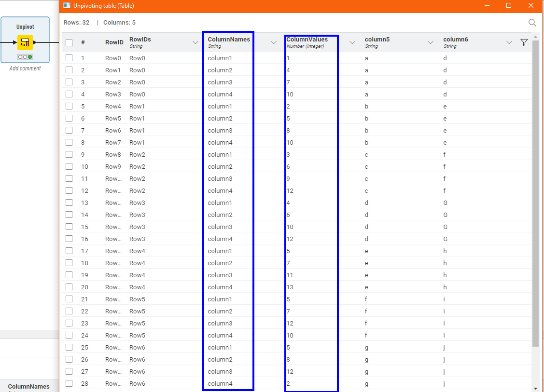Image resolution: width=544 pixels, height=392 pixels.
Task: Click column1 cell in row 5
Action: [220, 106]
